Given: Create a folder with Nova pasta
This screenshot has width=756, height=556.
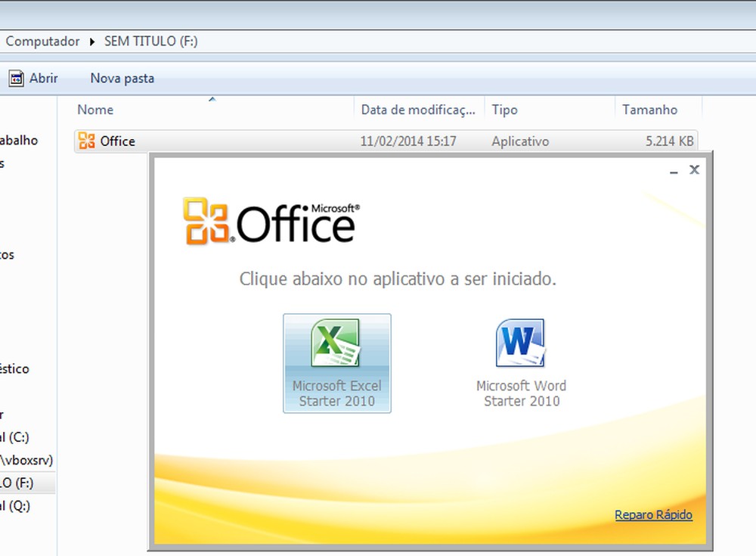Looking at the screenshot, I should click(122, 78).
